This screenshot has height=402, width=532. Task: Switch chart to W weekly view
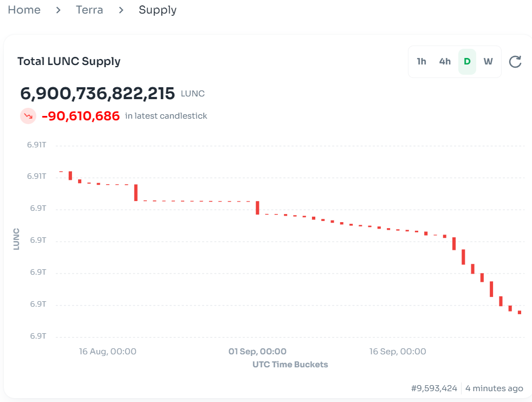[488, 62]
